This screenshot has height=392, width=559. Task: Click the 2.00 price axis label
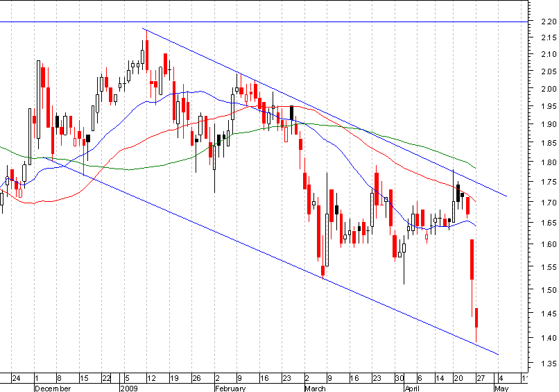549,88
